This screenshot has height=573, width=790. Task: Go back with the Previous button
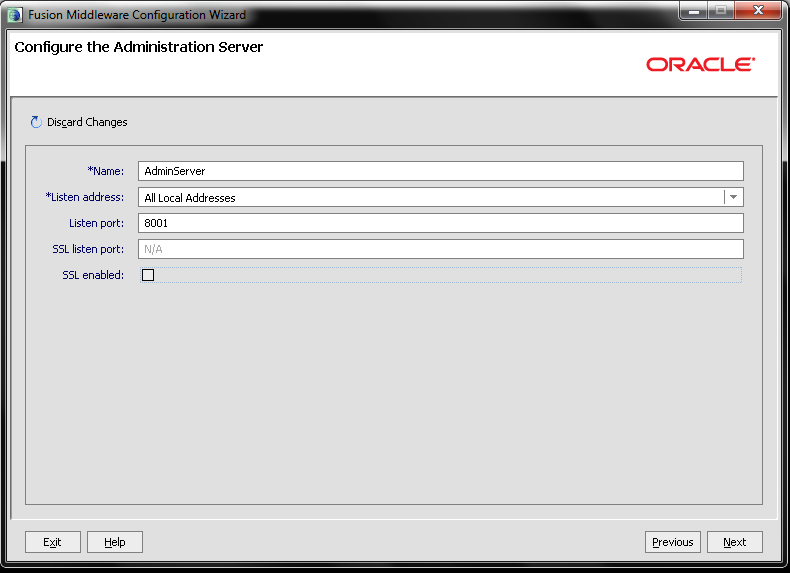[x=673, y=542]
